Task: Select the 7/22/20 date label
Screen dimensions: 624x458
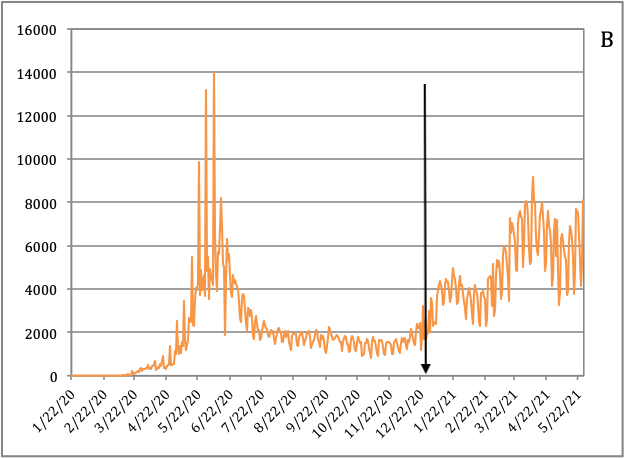Action: click(x=244, y=411)
